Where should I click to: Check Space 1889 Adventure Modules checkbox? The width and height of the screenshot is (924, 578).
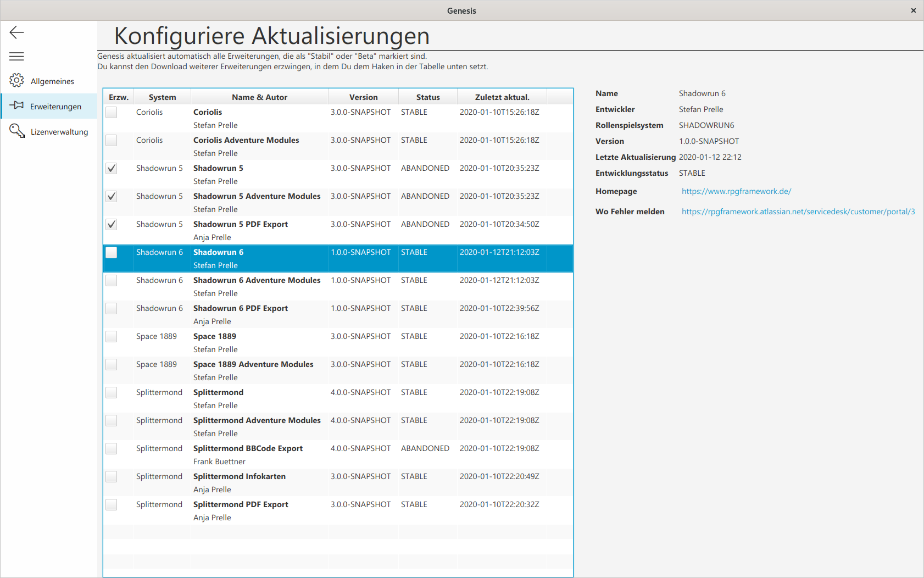(112, 364)
